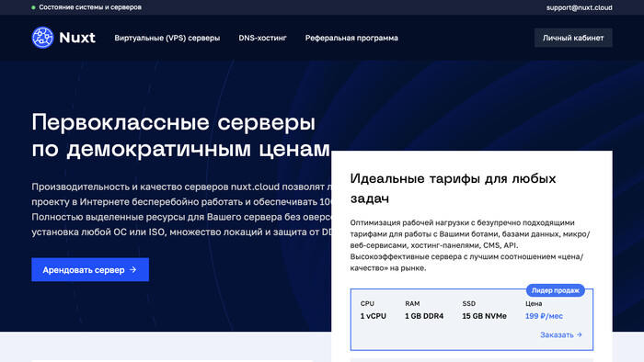Screen dimensions: 644x362
Task: Click the Личный кабинет button
Action: (573, 38)
